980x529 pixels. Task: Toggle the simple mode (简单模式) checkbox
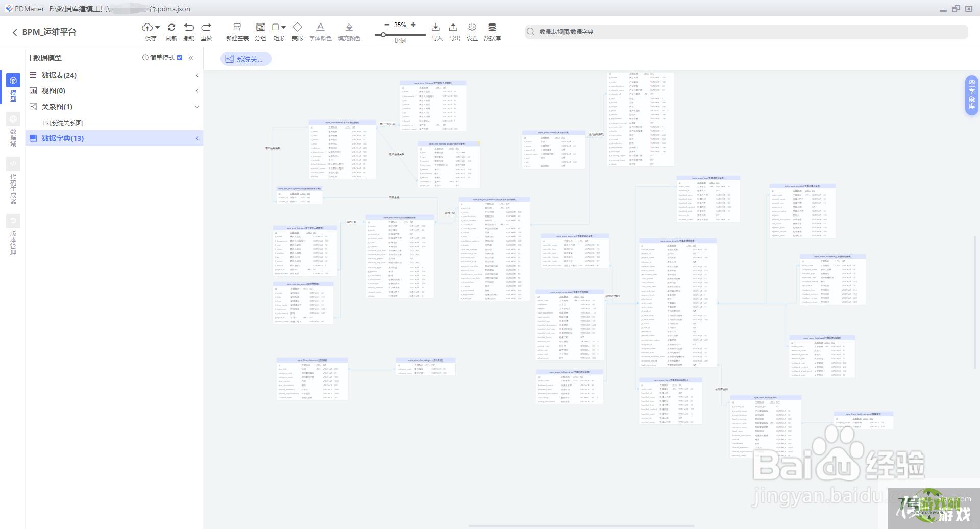180,58
